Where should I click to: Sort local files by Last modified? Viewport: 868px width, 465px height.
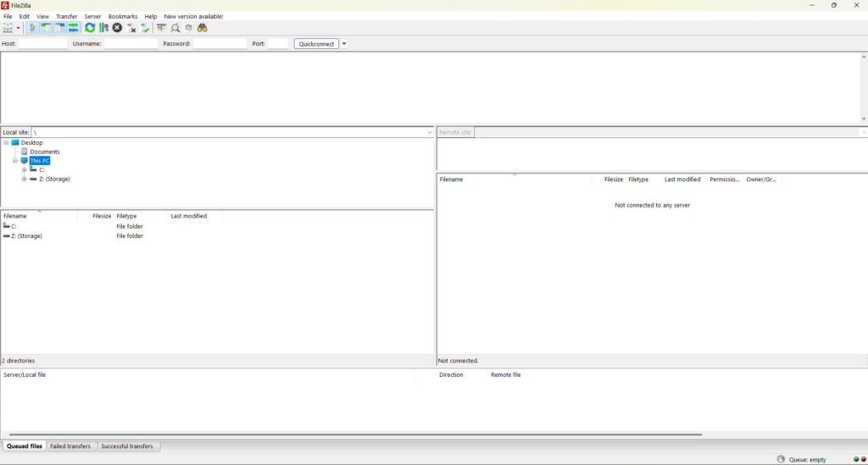coord(195,216)
